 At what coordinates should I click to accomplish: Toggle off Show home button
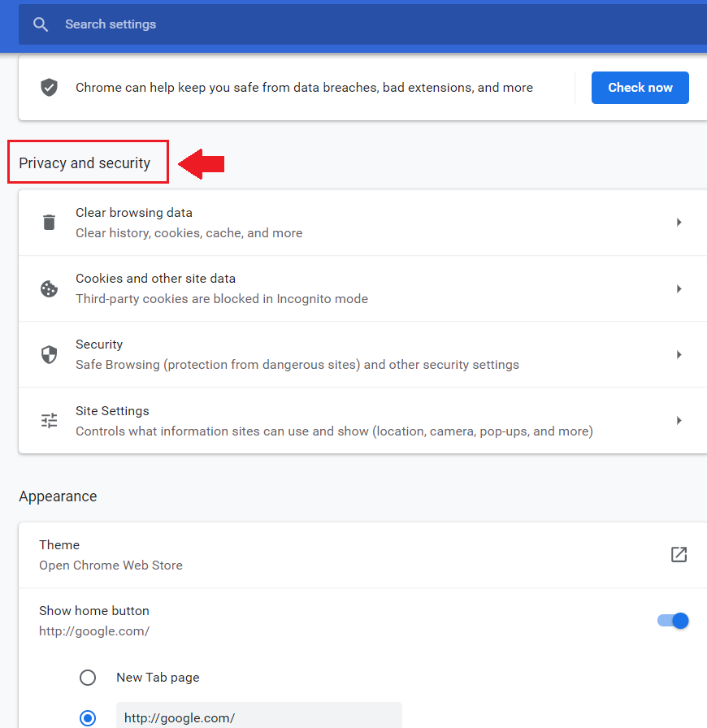[673, 621]
